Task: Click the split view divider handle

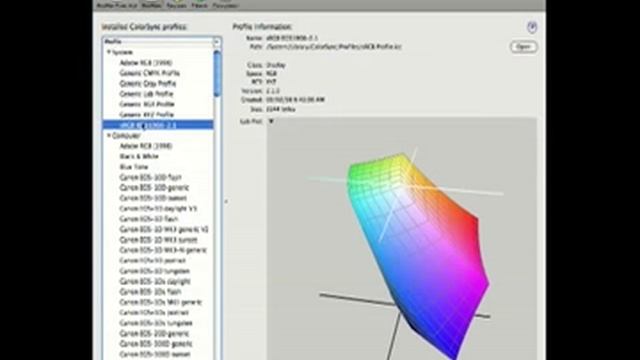Action: (x=226, y=201)
